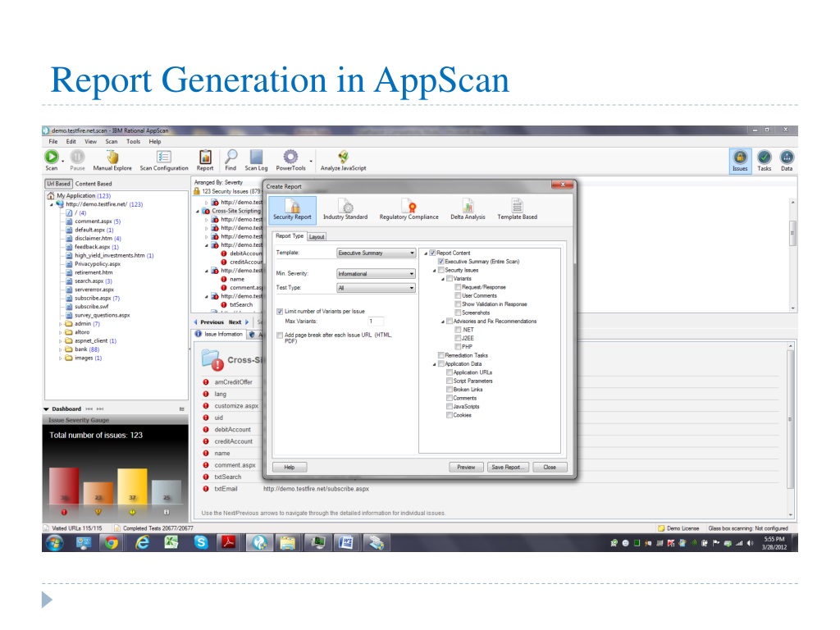Switch to the Layout tab
The image size is (840, 630).
[x=317, y=237]
